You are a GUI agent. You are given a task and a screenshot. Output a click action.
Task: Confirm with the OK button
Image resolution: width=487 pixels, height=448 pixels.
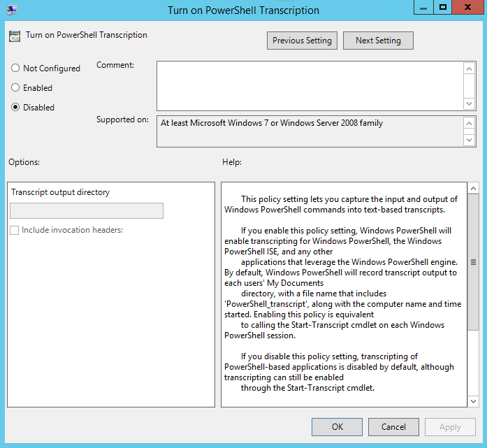[337, 427]
